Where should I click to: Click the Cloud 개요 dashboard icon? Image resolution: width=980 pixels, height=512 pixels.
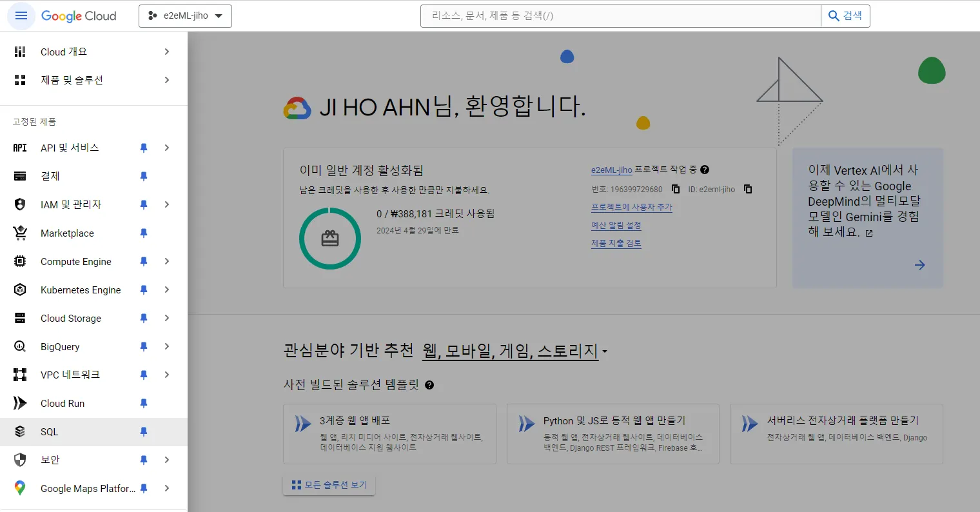coord(20,52)
